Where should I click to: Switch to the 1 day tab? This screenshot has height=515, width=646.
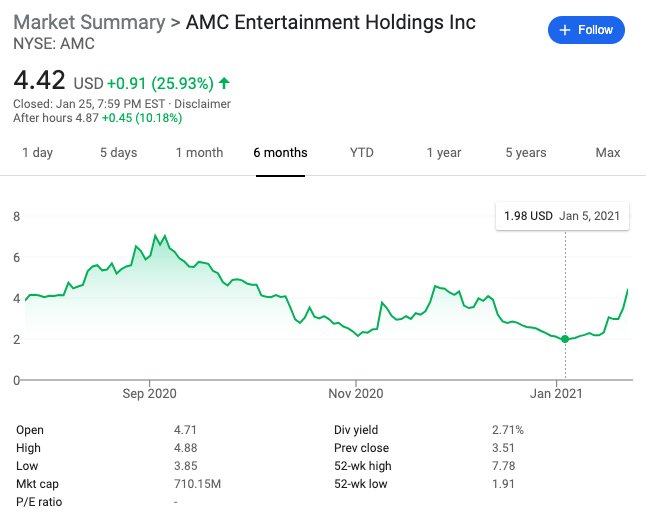37,153
